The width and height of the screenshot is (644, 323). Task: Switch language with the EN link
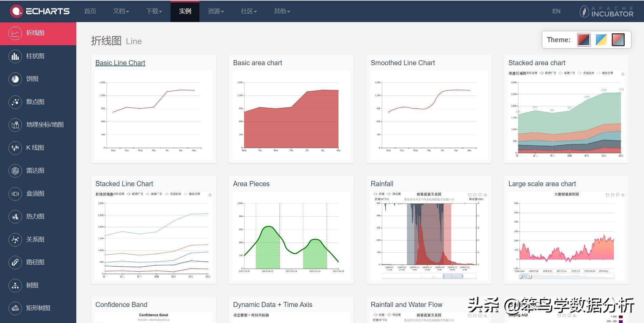556,11
